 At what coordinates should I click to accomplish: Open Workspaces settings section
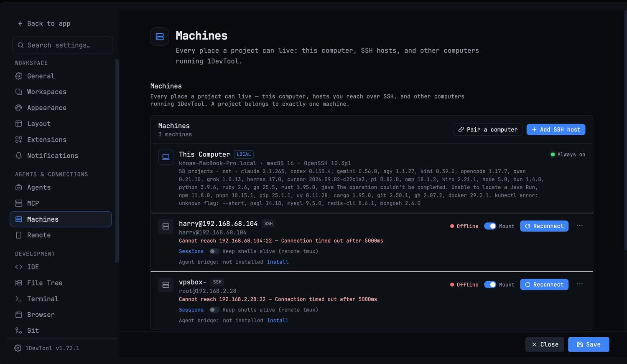point(61,92)
